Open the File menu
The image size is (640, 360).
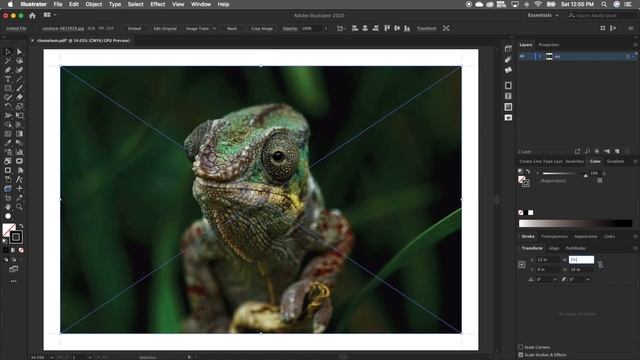[58, 4]
